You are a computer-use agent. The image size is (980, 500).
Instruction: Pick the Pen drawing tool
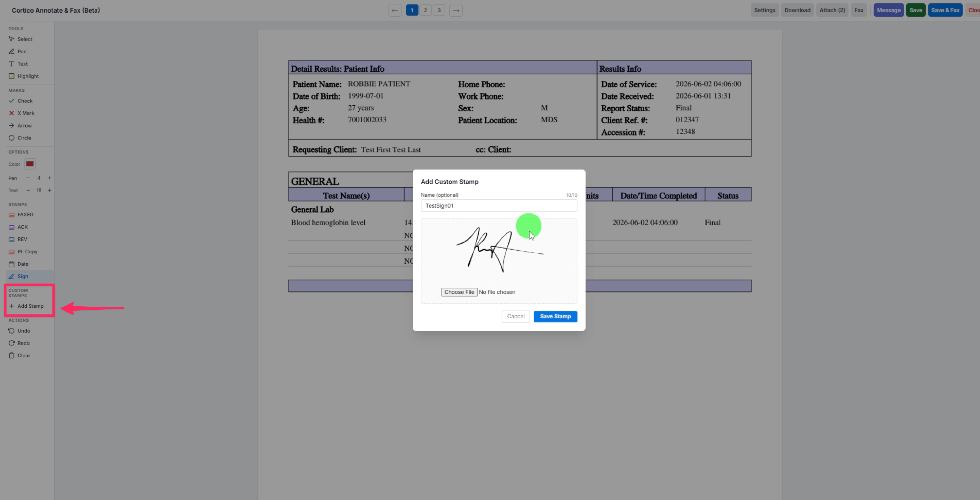(x=22, y=51)
